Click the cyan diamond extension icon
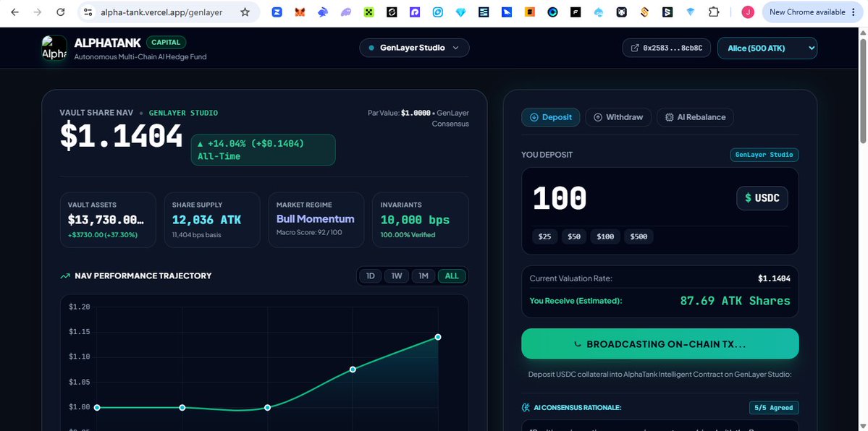The width and height of the screenshot is (868, 431). 460,12
